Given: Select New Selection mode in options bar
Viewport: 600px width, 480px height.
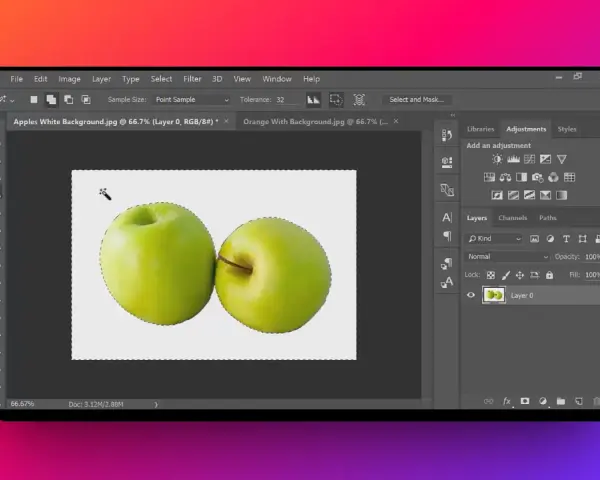Looking at the screenshot, I should [34, 100].
